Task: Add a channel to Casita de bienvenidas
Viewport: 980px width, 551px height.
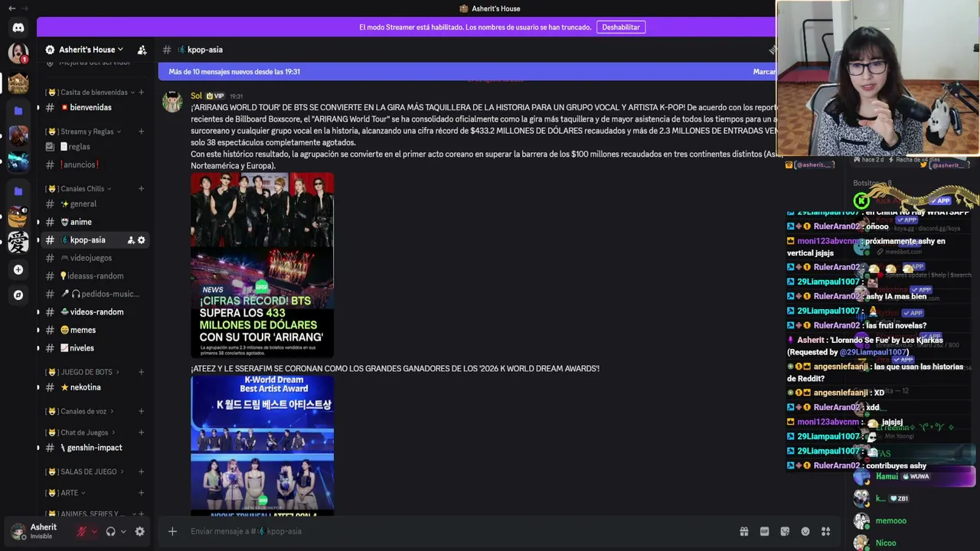Action: click(x=141, y=93)
